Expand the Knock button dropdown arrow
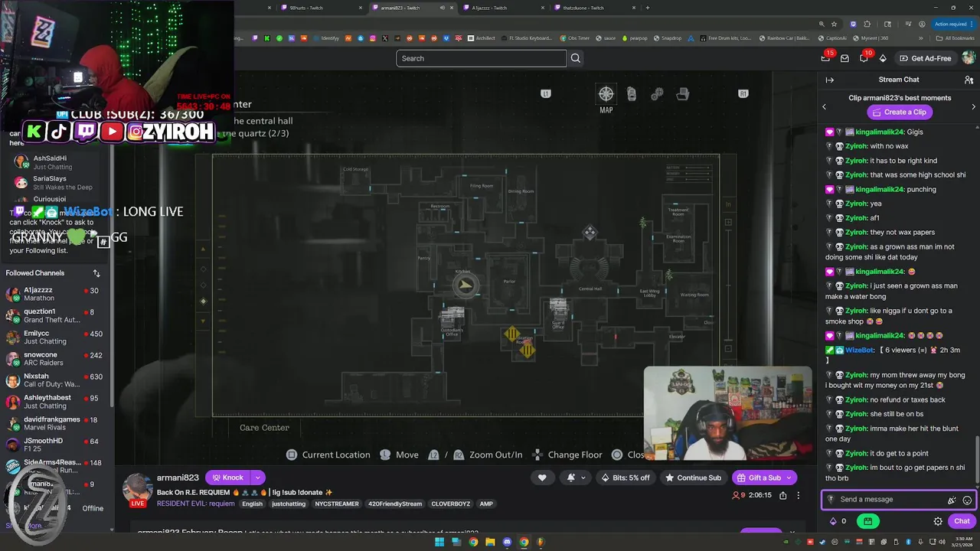This screenshot has height=551, width=980. pyautogui.click(x=258, y=478)
